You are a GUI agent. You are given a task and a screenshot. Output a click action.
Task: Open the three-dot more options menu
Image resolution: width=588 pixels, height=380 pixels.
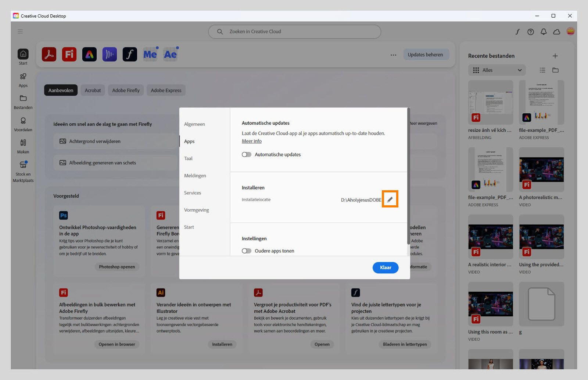tap(393, 55)
